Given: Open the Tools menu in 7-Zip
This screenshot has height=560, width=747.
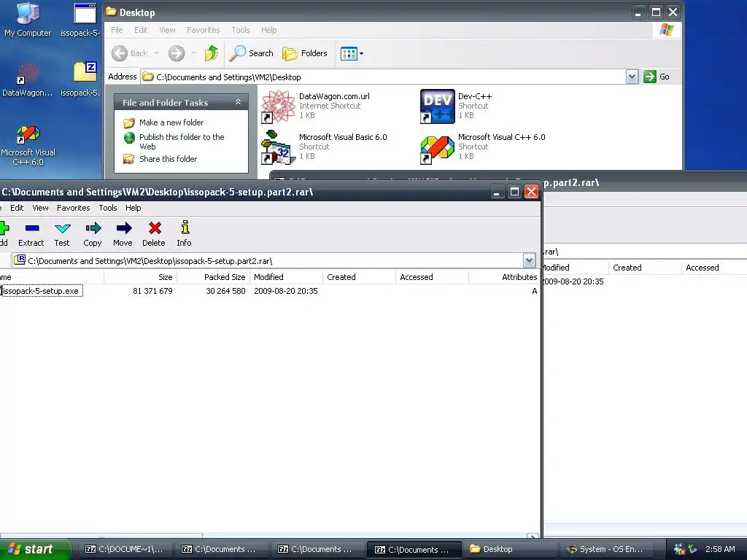Looking at the screenshot, I should click(x=108, y=208).
